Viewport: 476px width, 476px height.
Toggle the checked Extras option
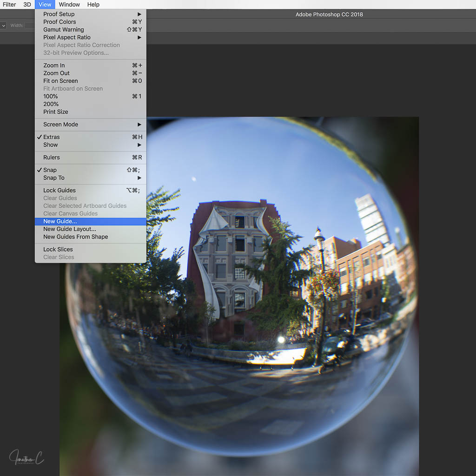click(51, 137)
